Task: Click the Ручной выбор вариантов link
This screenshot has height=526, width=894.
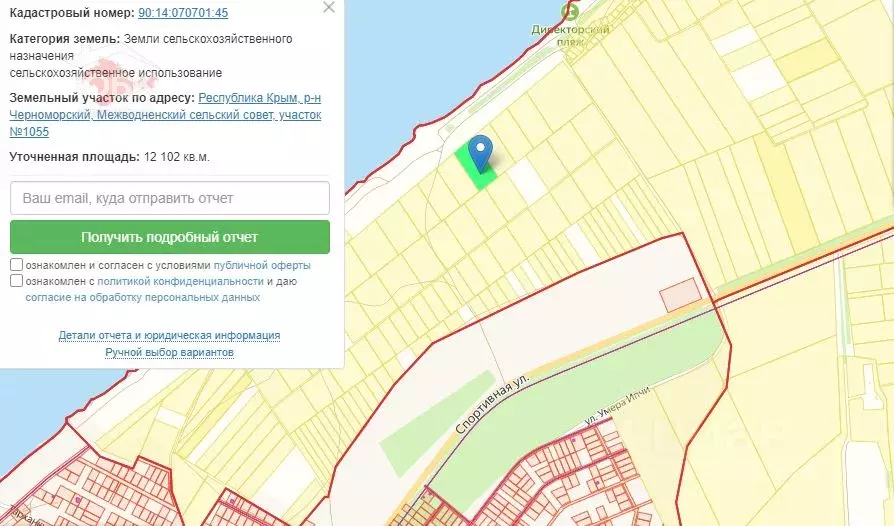Action: [x=169, y=353]
